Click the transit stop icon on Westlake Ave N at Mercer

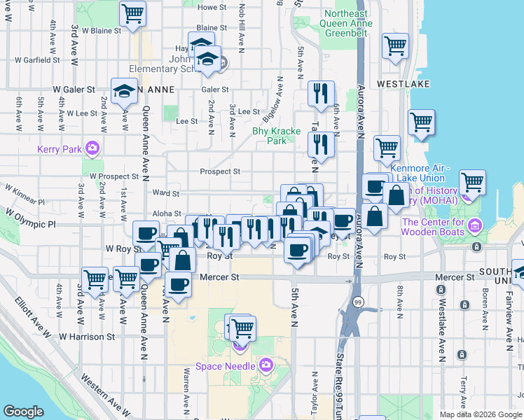441,289
